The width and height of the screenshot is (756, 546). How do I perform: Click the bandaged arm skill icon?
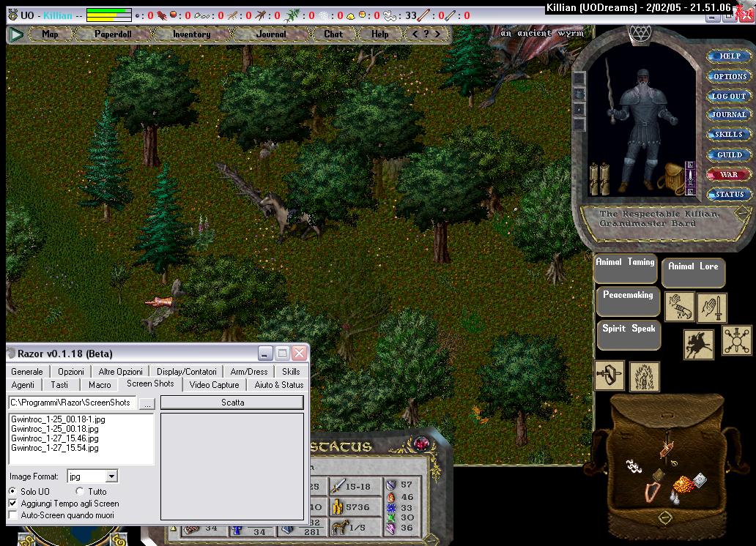click(x=680, y=307)
